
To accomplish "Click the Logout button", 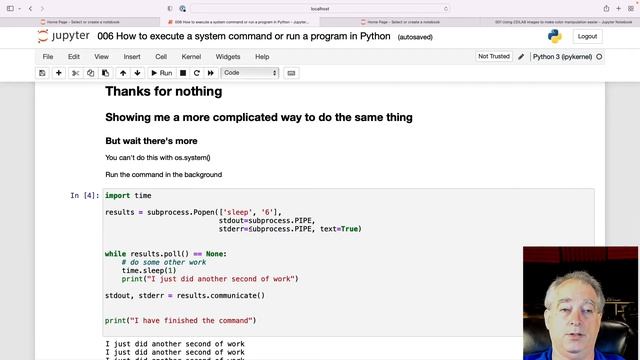I will click(587, 36).
